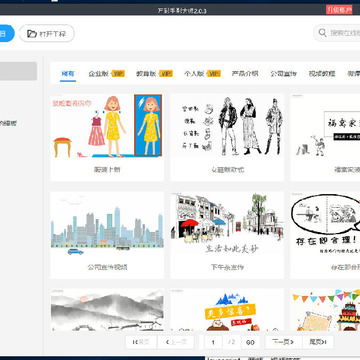Switch to the 企业版 VIP tab
Image resolution: width=360 pixels, height=360 pixels.
(x=106, y=74)
